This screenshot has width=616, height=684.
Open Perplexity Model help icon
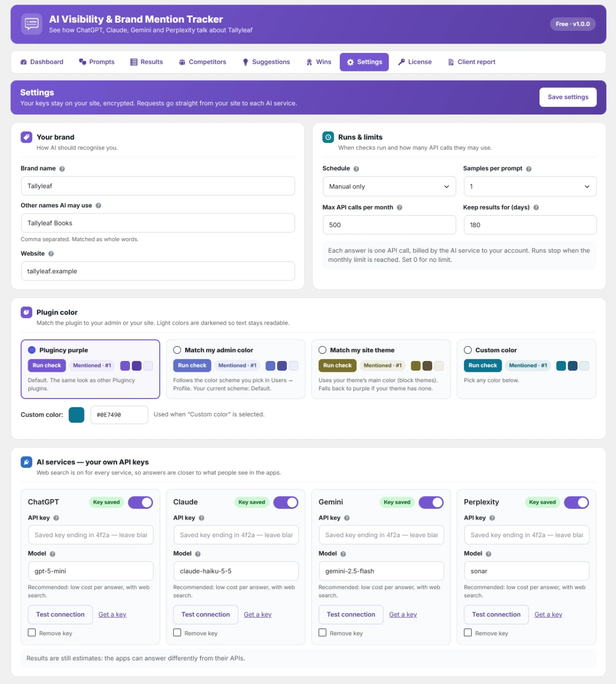[x=488, y=554]
